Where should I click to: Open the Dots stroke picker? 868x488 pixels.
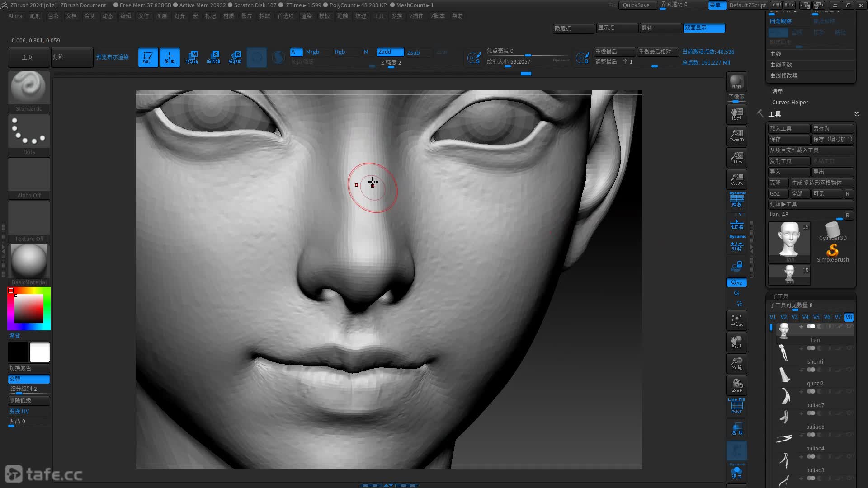[29, 135]
